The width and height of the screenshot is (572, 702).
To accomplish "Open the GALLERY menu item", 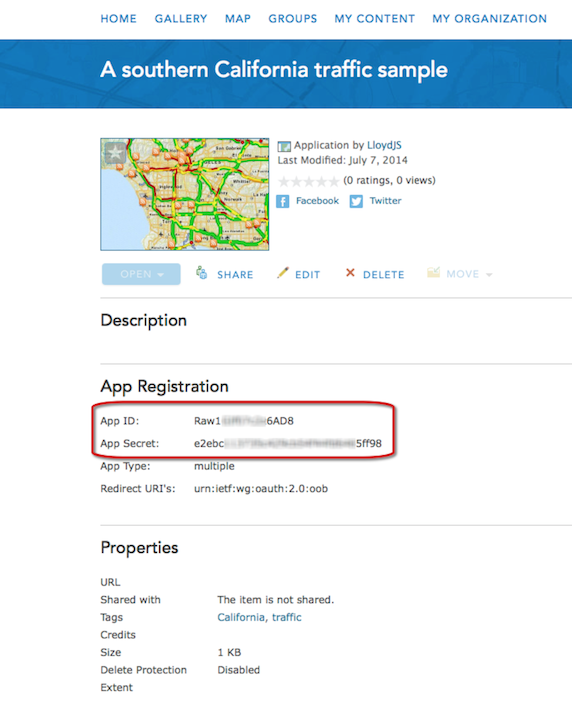I will (181, 19).
